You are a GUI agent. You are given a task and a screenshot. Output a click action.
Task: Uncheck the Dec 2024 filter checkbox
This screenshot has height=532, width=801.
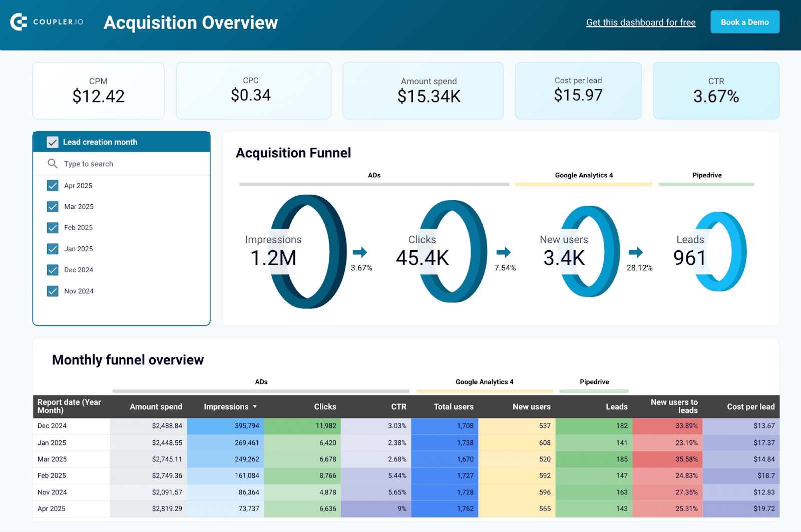click(53, 270)
